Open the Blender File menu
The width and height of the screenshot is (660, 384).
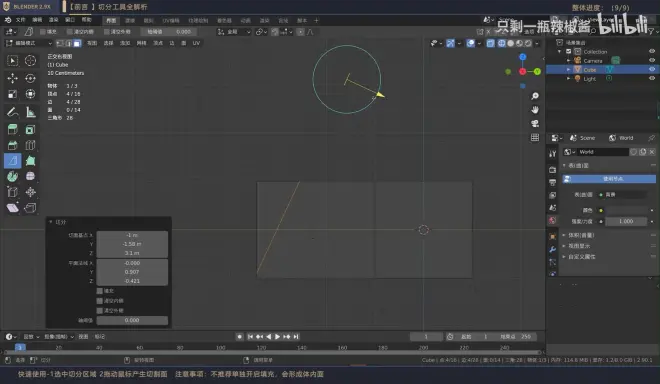(20, 20)
